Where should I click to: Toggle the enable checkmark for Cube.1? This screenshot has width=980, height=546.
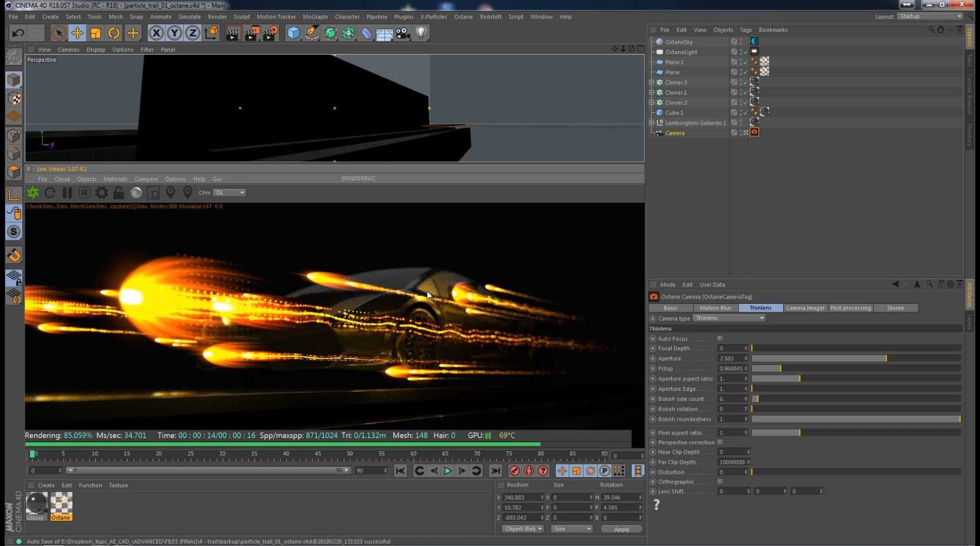pyautogui.click(x=746, y=112)
